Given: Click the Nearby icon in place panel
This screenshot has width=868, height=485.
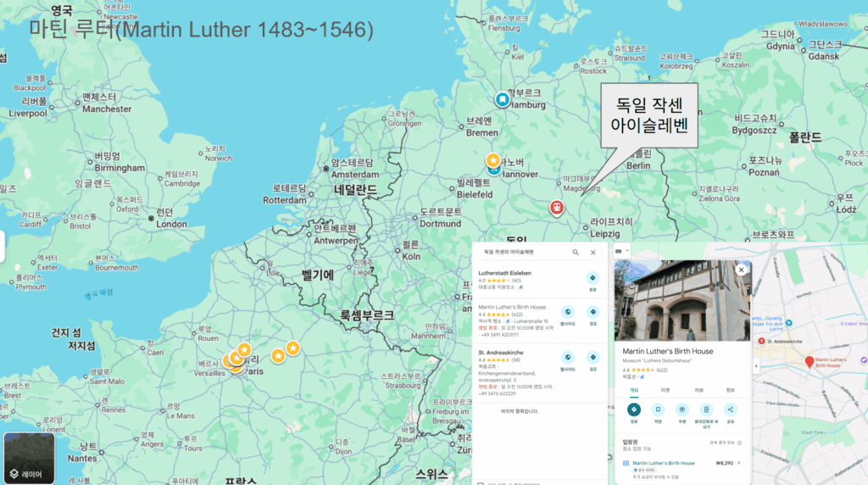Looking at the screenshot, I should pos(682,409).
